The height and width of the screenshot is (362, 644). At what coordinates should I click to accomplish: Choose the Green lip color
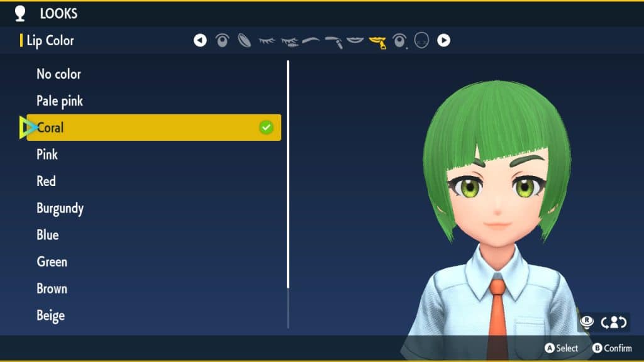click(x=52, y=262)
